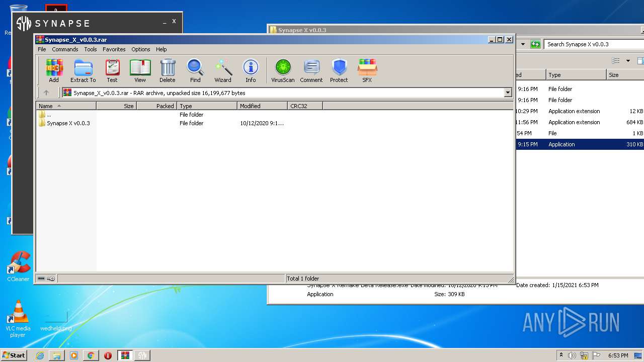Expand the archive path dropdown

[x=508, y=93]
